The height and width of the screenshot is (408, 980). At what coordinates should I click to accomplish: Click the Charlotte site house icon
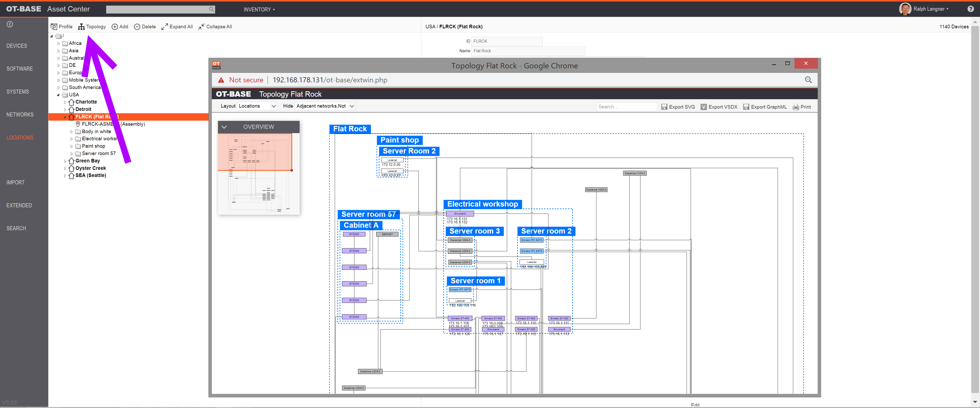[71, 102]
